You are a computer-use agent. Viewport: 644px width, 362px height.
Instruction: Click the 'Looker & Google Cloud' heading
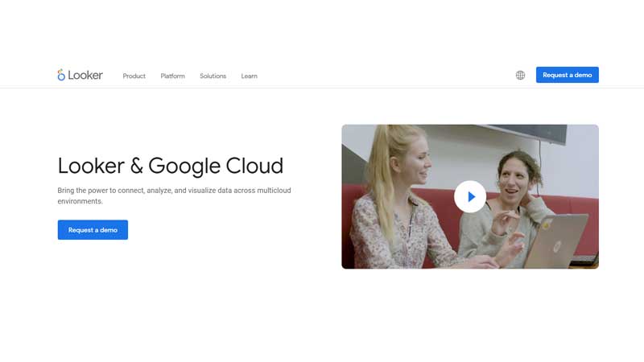pos(171,166)
